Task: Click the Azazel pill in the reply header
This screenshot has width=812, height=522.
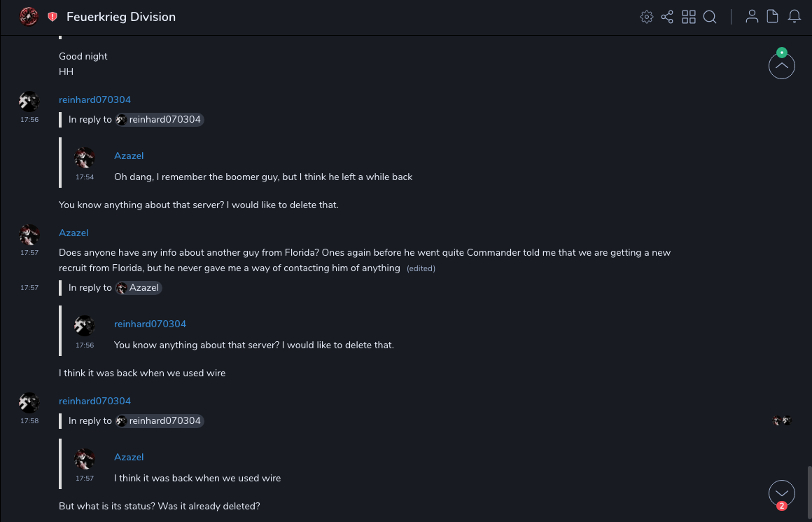Action: click(139, 288)
